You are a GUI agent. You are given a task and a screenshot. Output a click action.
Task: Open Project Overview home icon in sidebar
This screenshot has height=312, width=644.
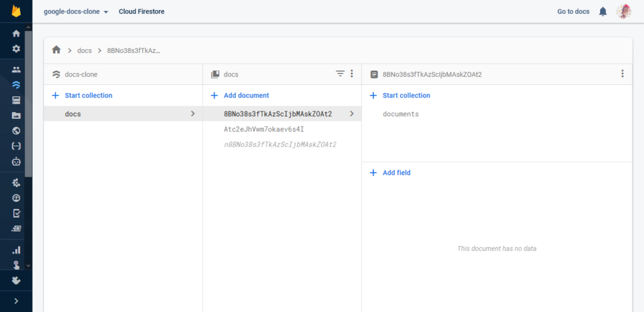[16, 33]
